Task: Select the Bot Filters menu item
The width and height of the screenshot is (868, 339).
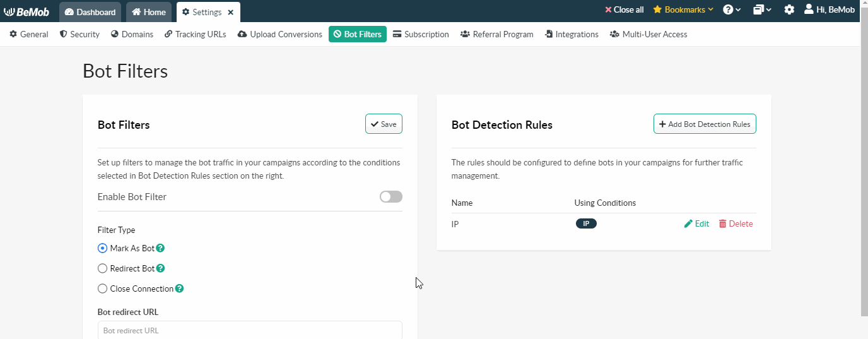Action: [358, 34]
